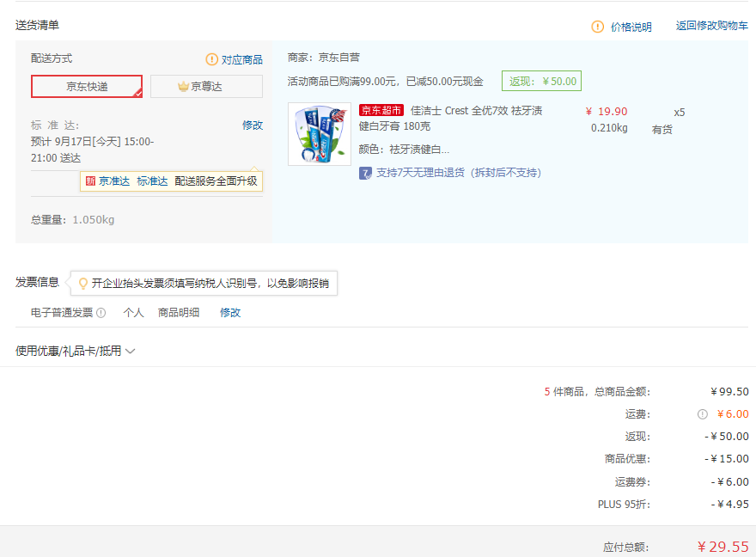Click the 电子普通发票 invoice type text
This screenshot has height=557, width=756.
62,313
